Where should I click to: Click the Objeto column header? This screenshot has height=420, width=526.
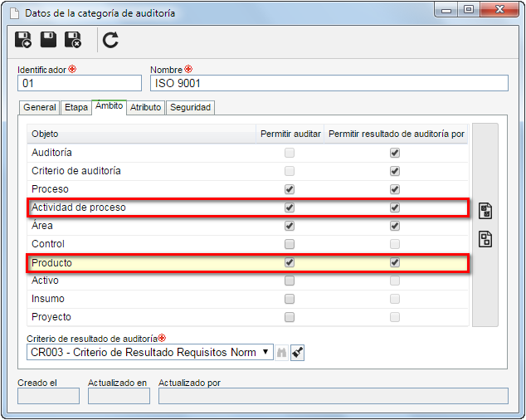coord(141,134)
